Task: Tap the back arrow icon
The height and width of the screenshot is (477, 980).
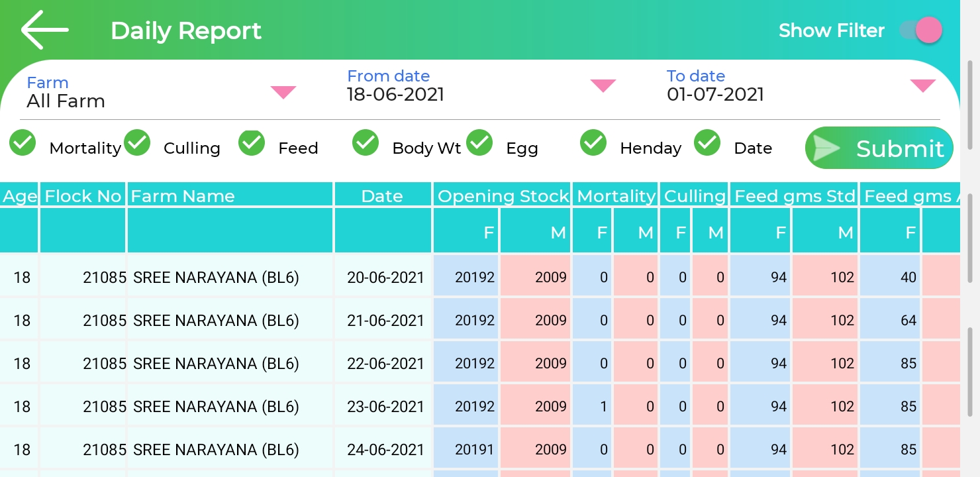Action: pos(44,30)
